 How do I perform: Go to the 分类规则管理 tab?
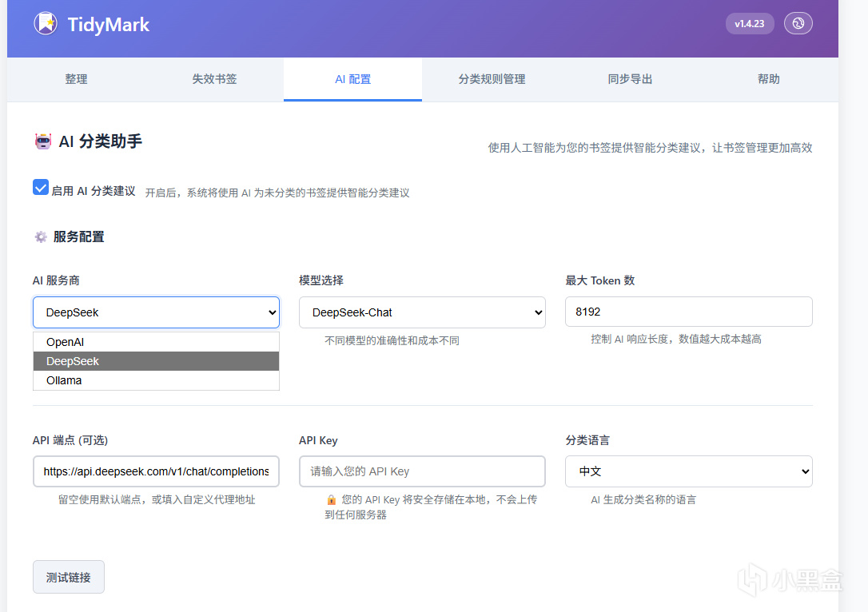tap(492, 79)
